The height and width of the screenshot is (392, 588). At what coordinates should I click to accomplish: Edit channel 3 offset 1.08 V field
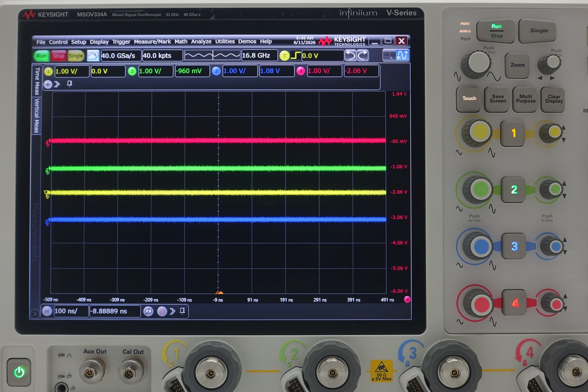tap(277, 71)
